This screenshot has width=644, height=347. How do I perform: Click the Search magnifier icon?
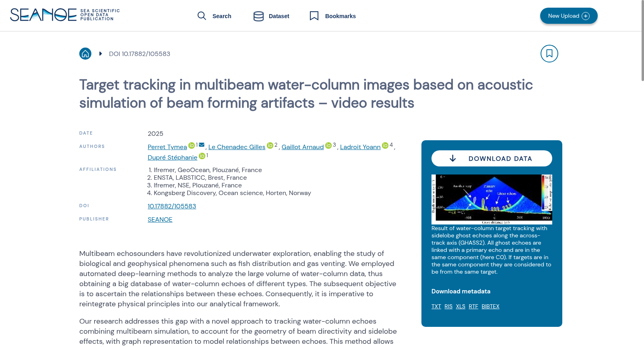(x=202, y=16)
